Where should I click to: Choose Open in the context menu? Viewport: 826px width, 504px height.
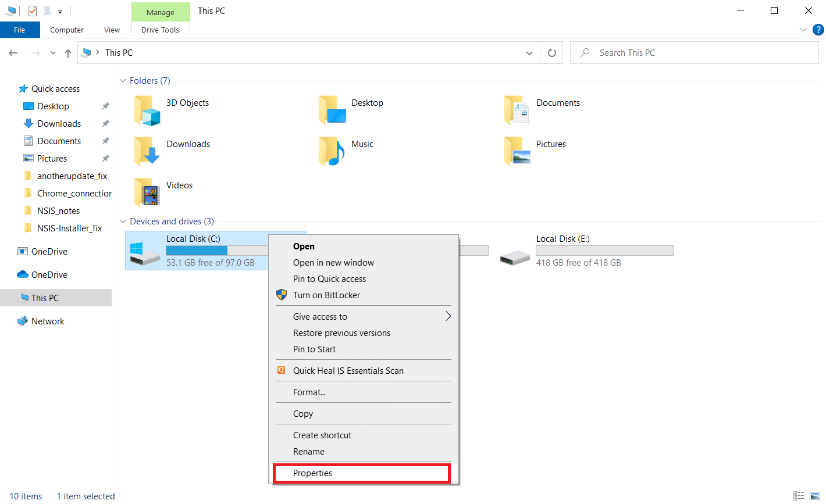[364, 246]
